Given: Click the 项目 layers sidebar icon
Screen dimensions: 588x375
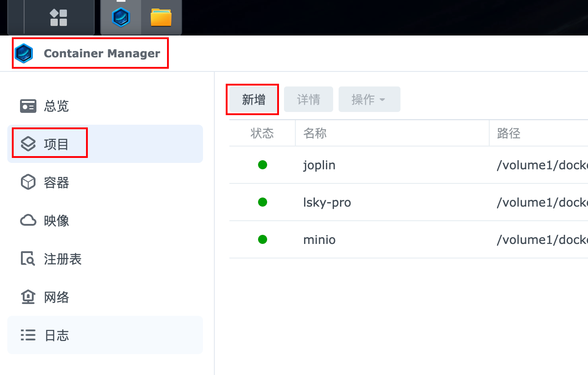Looking at the screenshot, I should pos(28,144).
